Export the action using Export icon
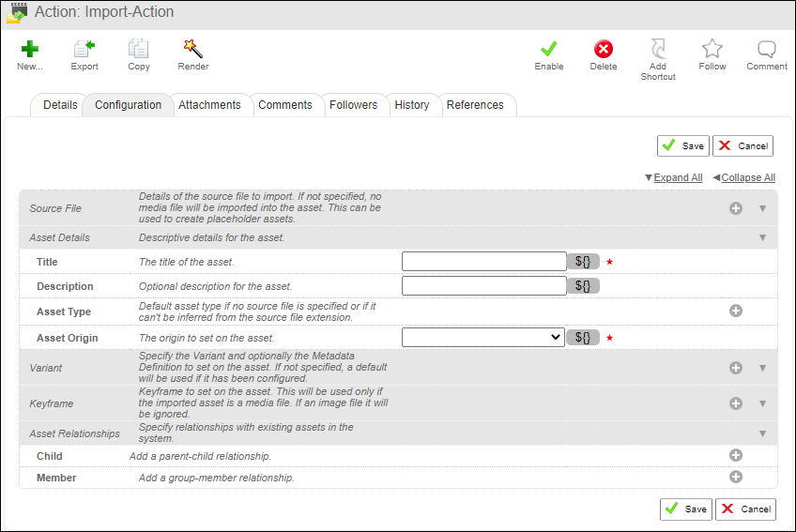The image size is (796, 532). [x=84, y=51]
